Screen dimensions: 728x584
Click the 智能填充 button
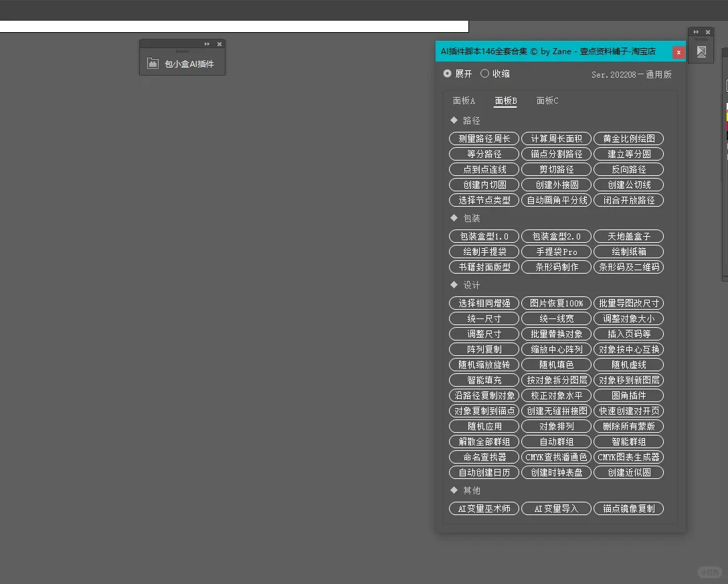coord(484,379)
